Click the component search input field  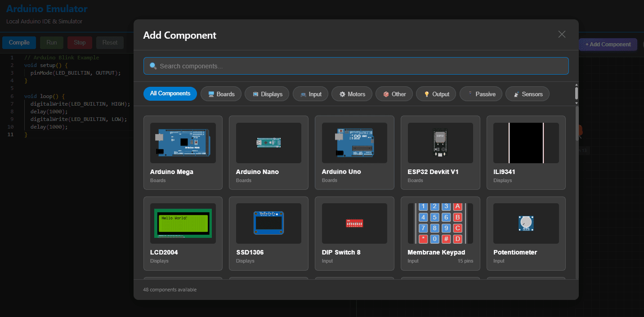[x=356, y=66]
